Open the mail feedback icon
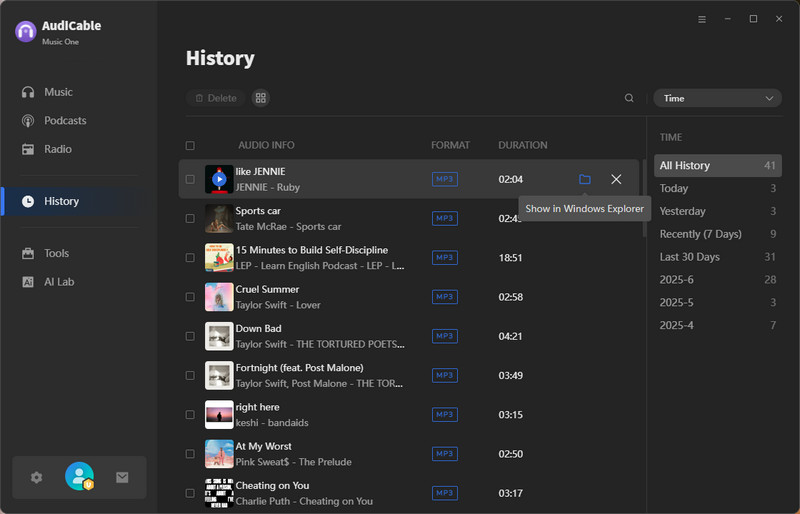800x514 pixels. [x=122, y=477]
